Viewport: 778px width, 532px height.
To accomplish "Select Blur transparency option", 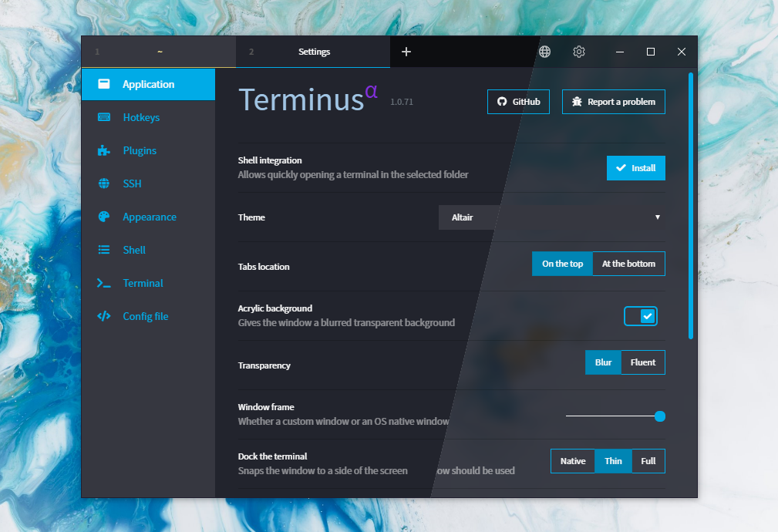I will click(x=603, y=362).
